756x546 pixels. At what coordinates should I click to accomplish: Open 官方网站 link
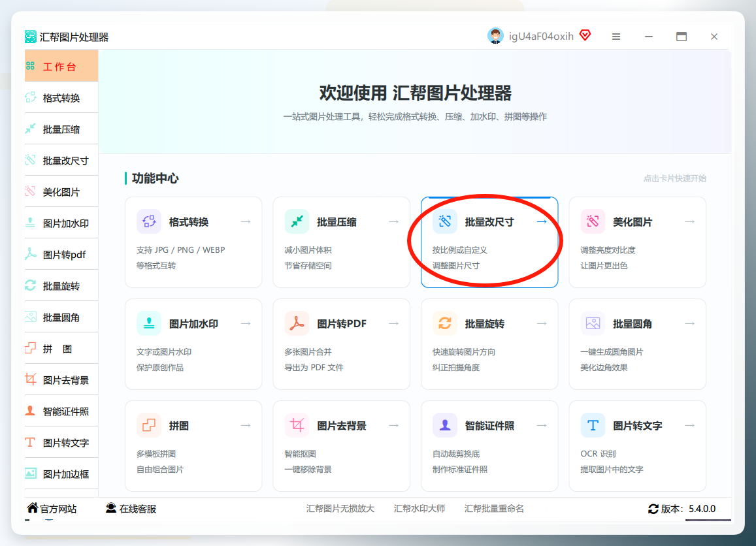click(x=52, y=508)
